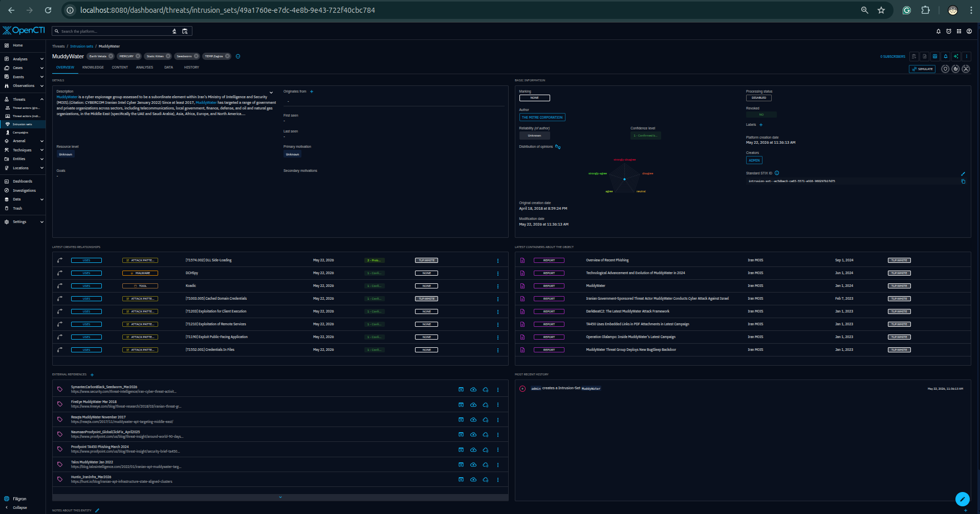Open the Analyses tab of MuddyWater
This screenshot has height=514, width=980.
pyautogui.click(x=144, y=68)
